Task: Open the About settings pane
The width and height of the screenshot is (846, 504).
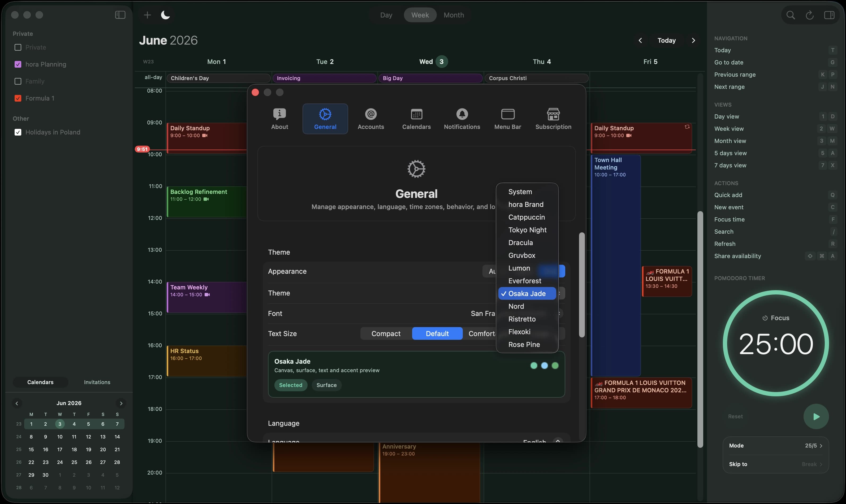Action: pyautogui.click(x=279, y=119)
